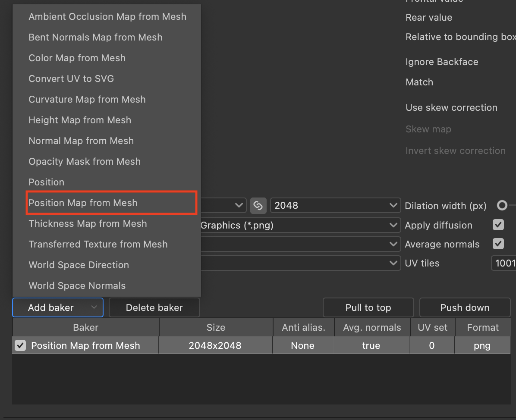Click the Delete baker button
The height and width of the screenshot is (420, 516).
tap(154, 307)
